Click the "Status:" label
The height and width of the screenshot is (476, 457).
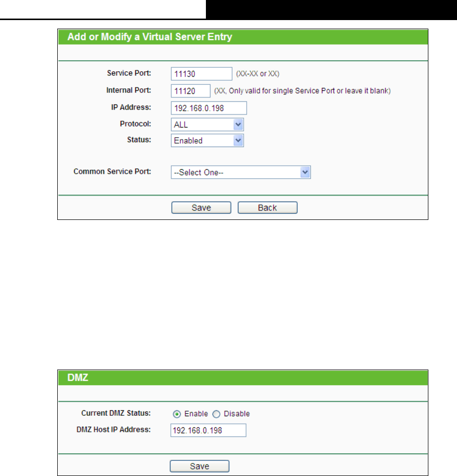(x=139, y=140)
